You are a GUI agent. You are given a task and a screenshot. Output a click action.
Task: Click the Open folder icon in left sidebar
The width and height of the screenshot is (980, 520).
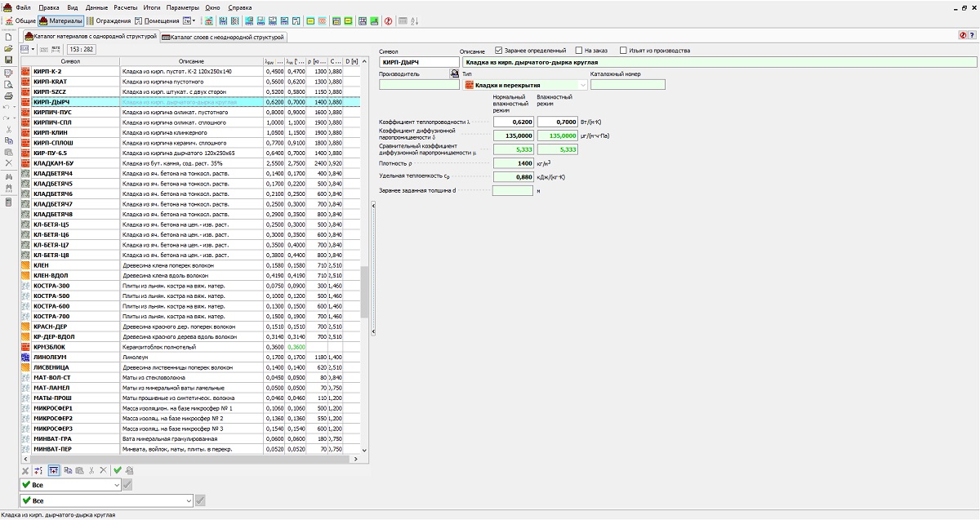(8, 48)
